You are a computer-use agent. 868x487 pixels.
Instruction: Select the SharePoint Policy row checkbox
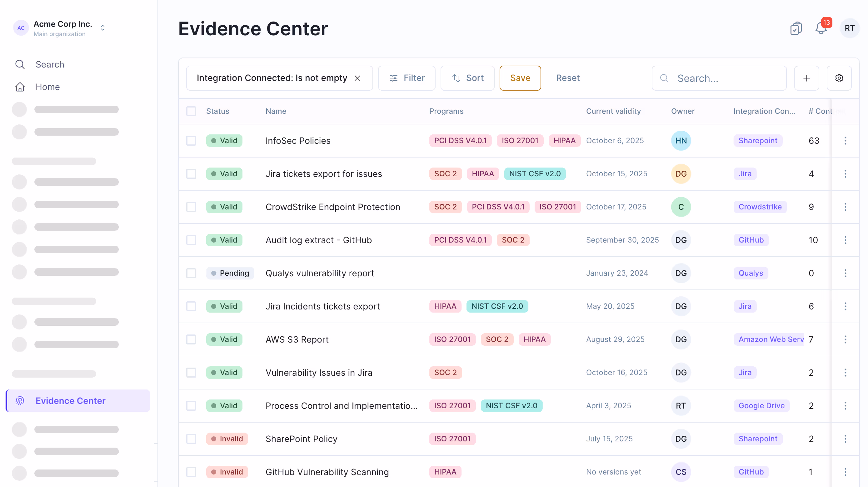tap(192, 439)
